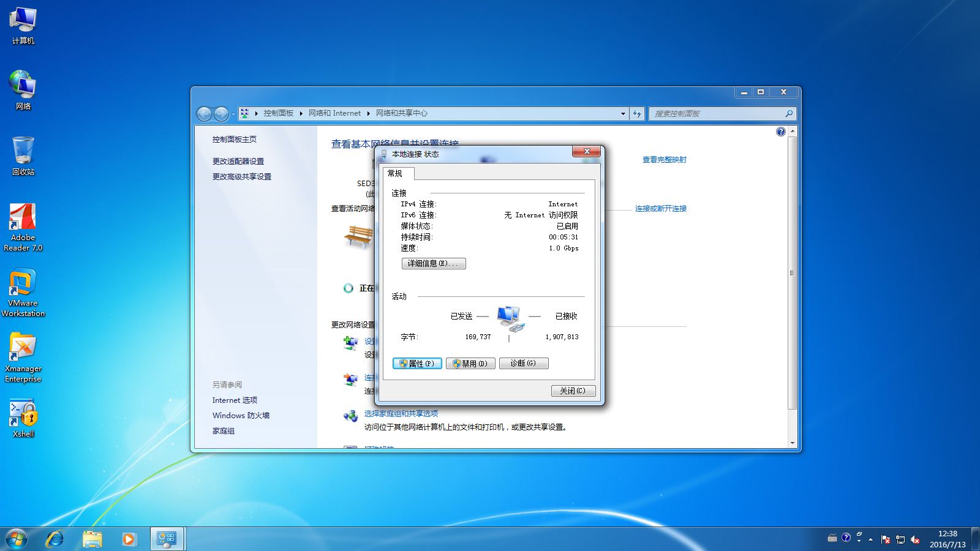Click the vertical scrollbar thumb

pos(792,273)
